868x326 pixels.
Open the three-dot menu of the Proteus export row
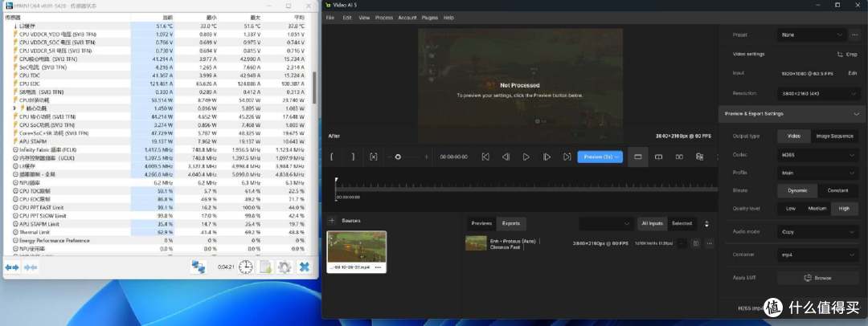tap(709, 243)
